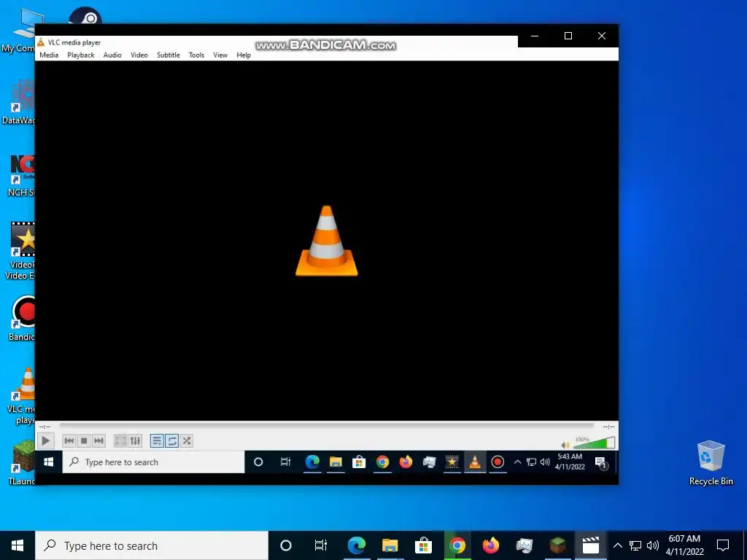The height and width of the screenshot is (560, 747).
Task: Toggle VLC random shuffle button
Action: [187, 441]
